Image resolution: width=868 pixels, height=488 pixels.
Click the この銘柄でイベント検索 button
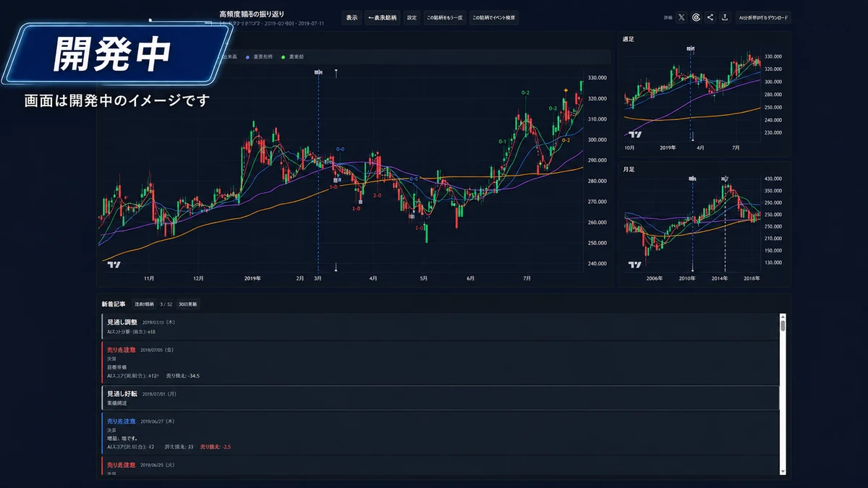coord(494,17)
